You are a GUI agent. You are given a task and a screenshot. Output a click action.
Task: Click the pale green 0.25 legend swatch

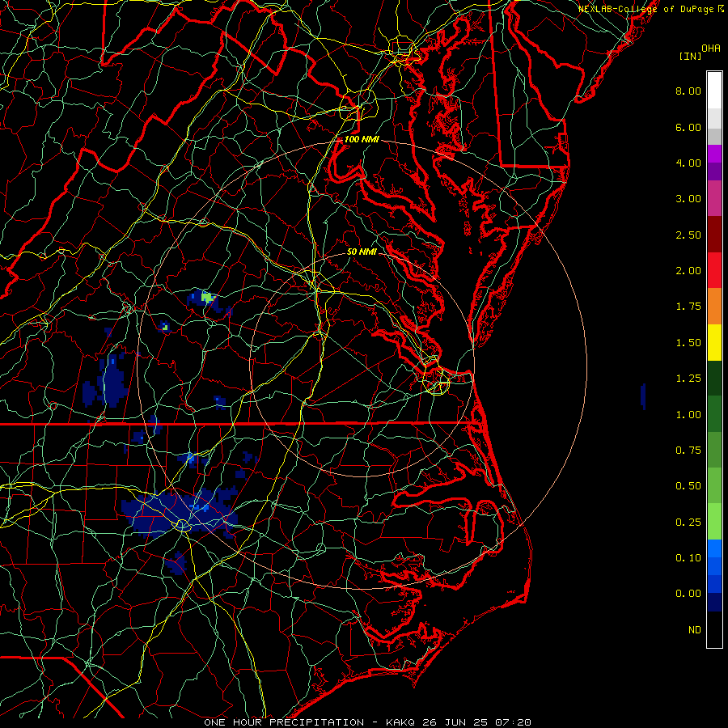click(x=714, y=522)
